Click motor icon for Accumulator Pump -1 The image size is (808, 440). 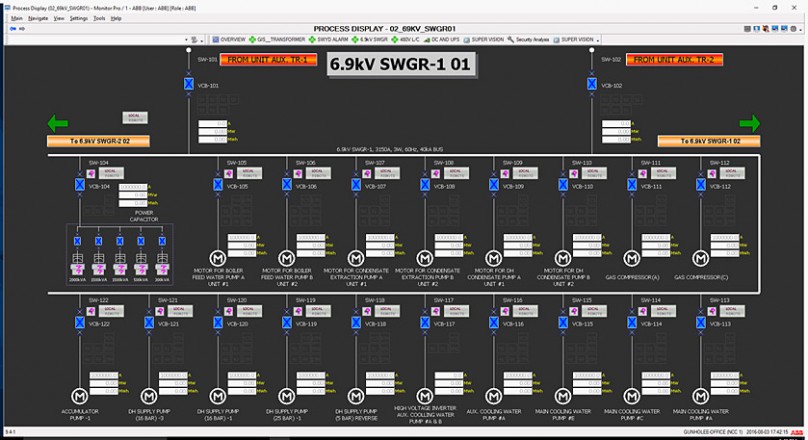tap(79, 396)
